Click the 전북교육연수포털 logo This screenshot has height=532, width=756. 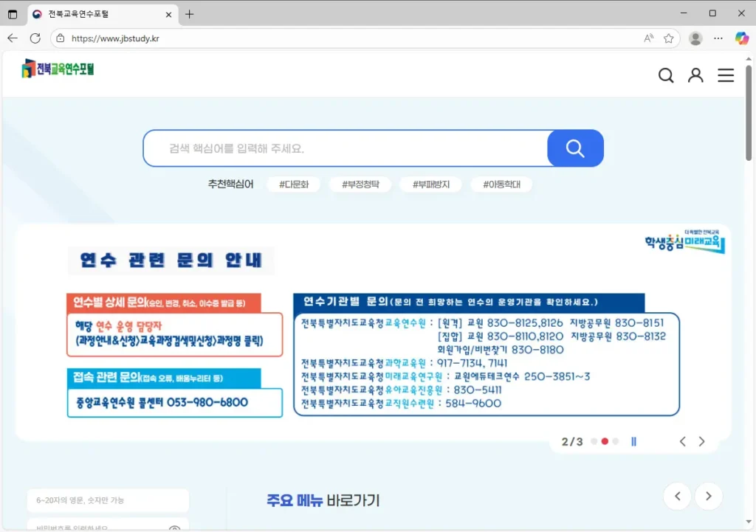57,70
